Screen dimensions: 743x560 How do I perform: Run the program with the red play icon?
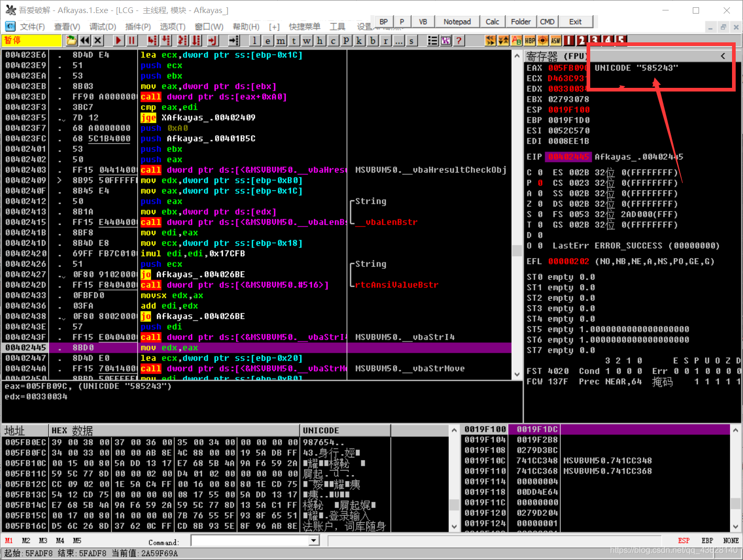pyautogui.click(x=118, y=40)
